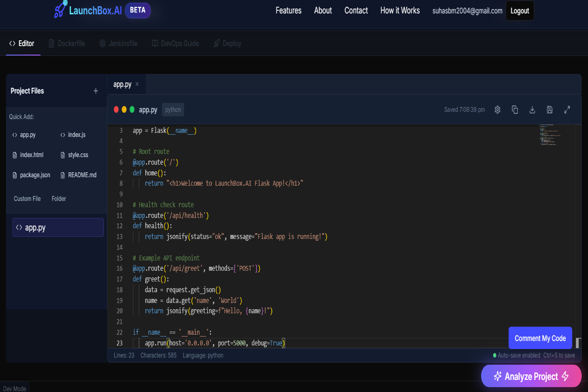Click the Comment My Code button
Viewport: 588px width, 392px height.
[540, 337]
